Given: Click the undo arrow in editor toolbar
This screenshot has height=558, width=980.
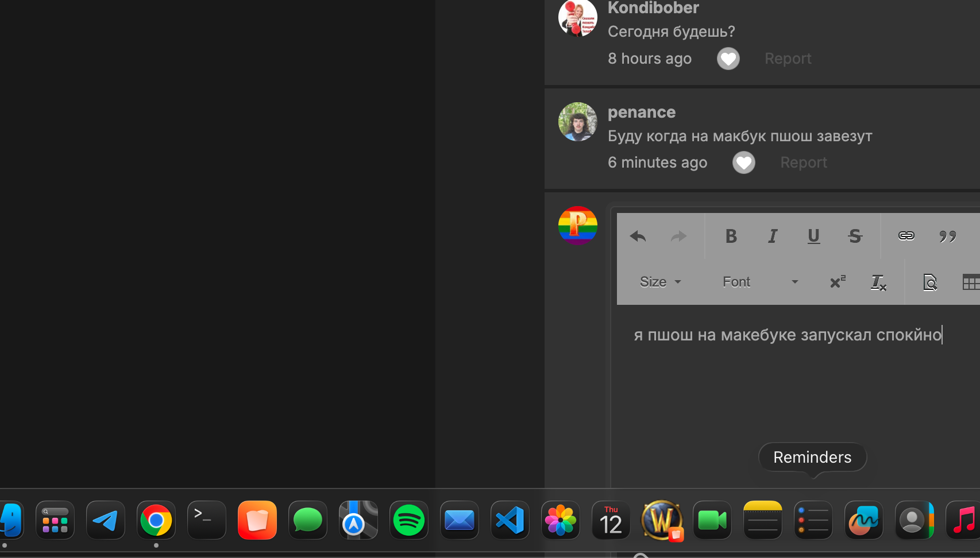Looking at the screenshot, I should (638, 237).
